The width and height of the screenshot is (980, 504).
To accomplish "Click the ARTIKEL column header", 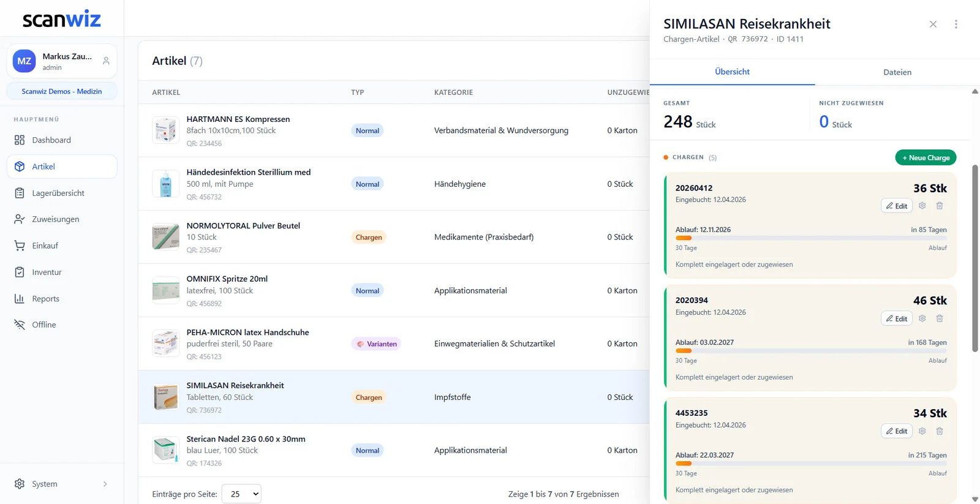I will (166, 92).
